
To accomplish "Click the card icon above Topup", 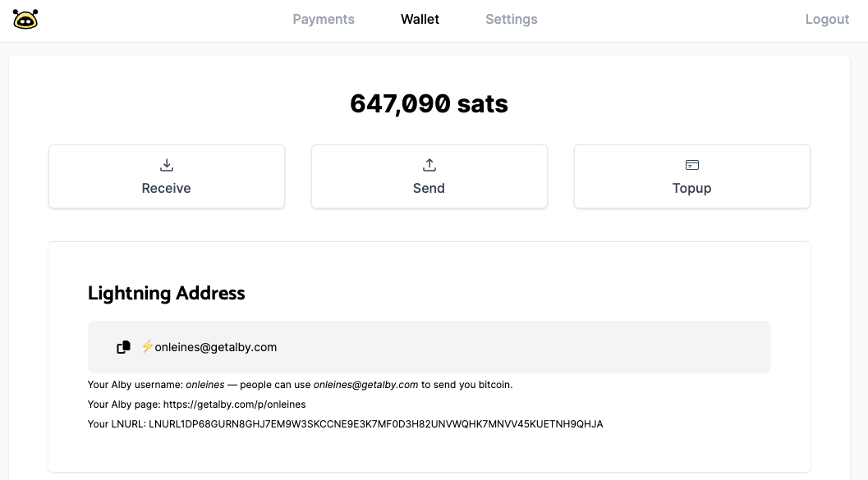I will tap(692, 165).
